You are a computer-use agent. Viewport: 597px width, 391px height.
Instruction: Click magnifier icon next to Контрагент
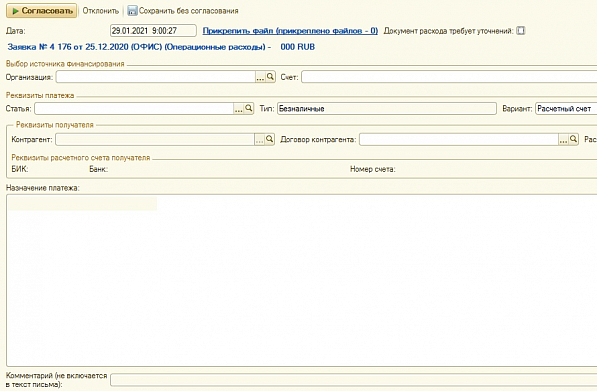click(x=270, y=139)
